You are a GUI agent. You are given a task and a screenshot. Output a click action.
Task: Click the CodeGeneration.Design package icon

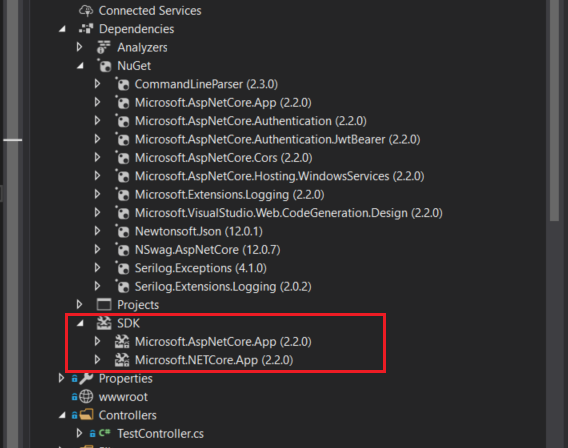tap(122, 213)
